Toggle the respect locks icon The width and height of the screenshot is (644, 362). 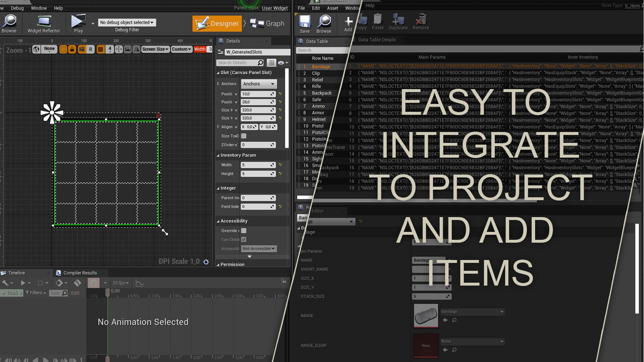pyautogui.click(x=72, y=49)
